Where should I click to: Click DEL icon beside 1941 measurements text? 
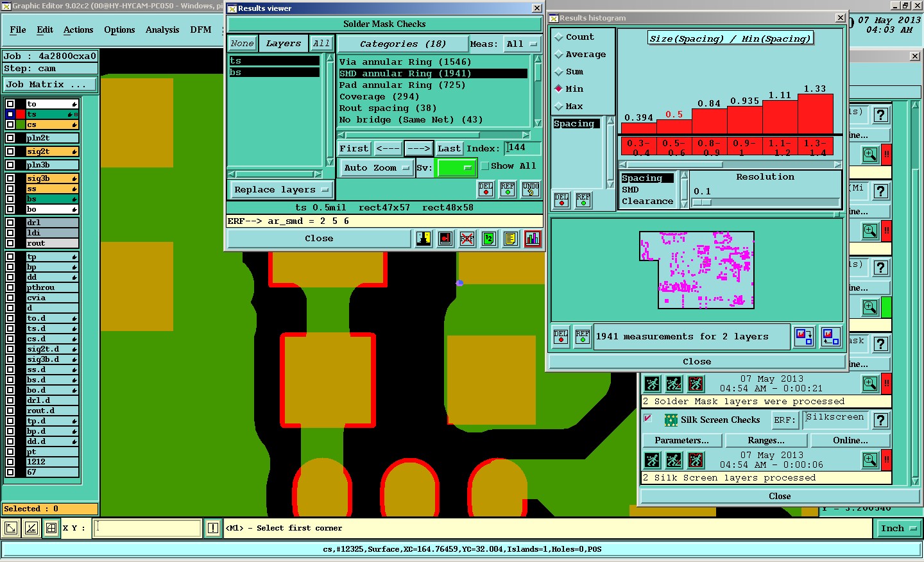pyautogui.click(x=561, y=337)
